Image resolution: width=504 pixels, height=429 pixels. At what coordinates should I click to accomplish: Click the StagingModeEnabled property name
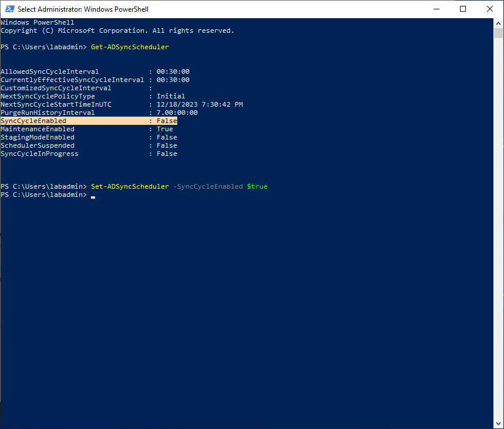point(38,137)
